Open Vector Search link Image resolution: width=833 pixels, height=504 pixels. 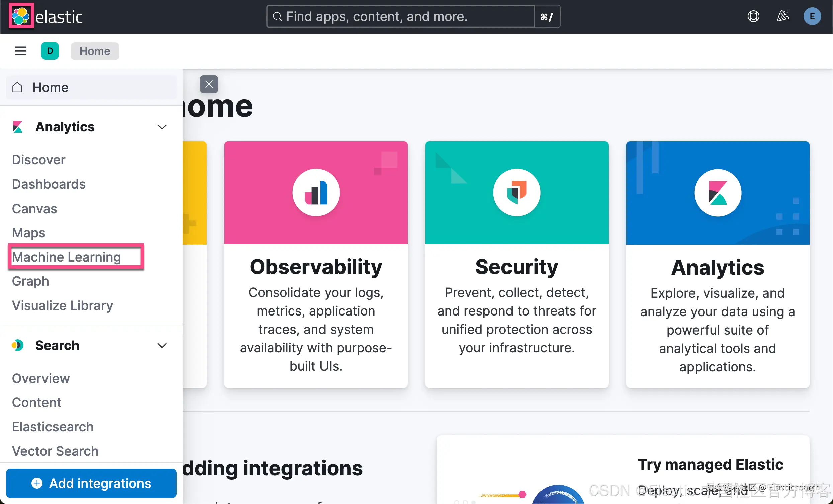tap(55, 451)
